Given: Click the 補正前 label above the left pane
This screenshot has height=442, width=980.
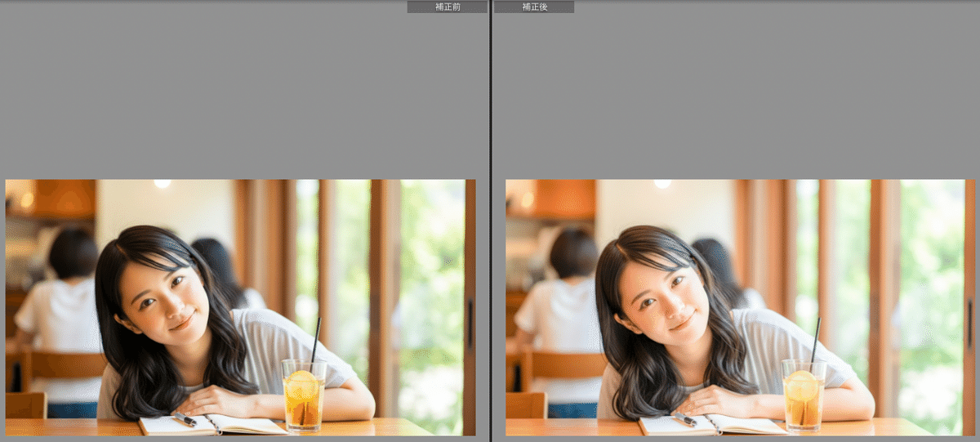Looking at the screenshot, I should (x=447, y=7).
